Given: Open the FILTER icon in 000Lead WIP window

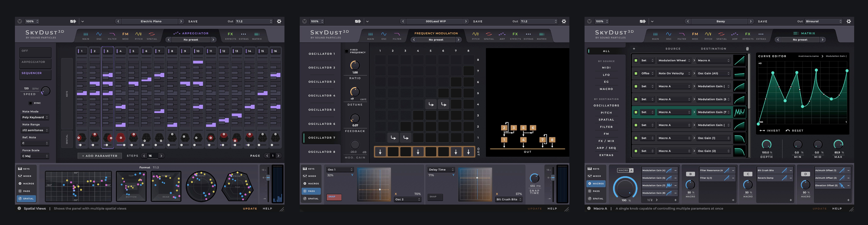Looking at the screenshot, I should click(x=397, y=36).
